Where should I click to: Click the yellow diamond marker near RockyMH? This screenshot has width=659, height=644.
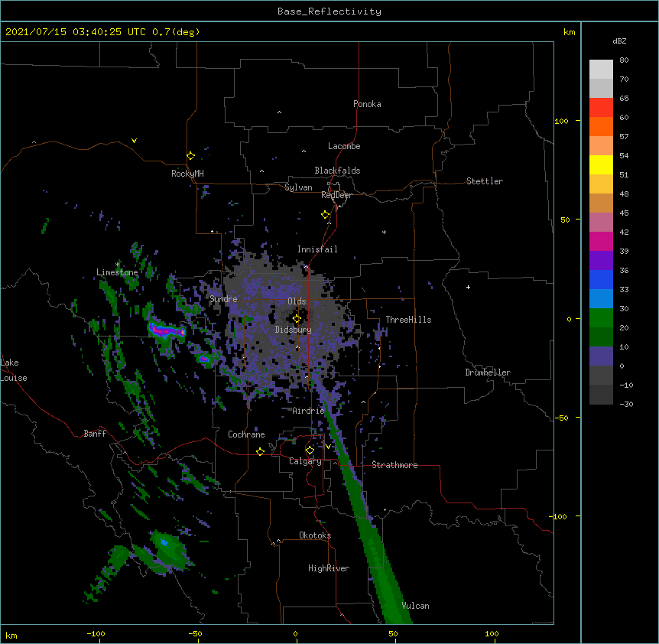(x=190, y=156)
